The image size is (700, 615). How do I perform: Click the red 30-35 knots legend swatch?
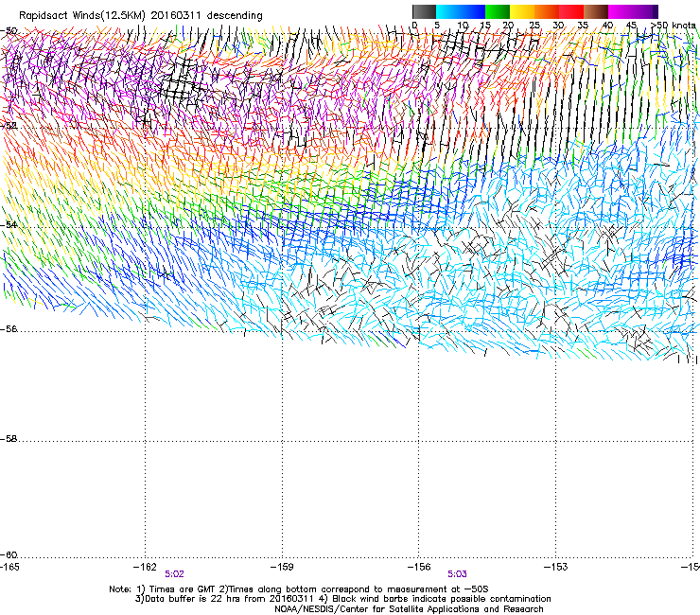(571, 11)
